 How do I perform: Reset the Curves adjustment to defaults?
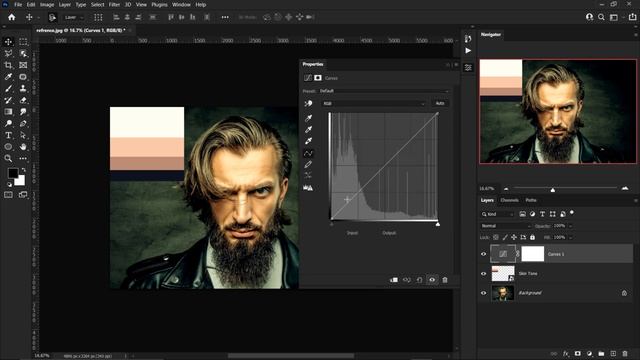(x=419, y=280)
